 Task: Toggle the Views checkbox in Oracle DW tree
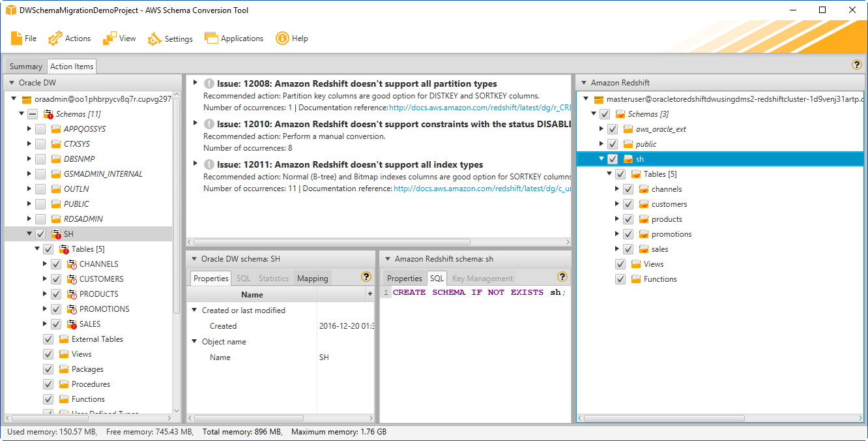48,354
